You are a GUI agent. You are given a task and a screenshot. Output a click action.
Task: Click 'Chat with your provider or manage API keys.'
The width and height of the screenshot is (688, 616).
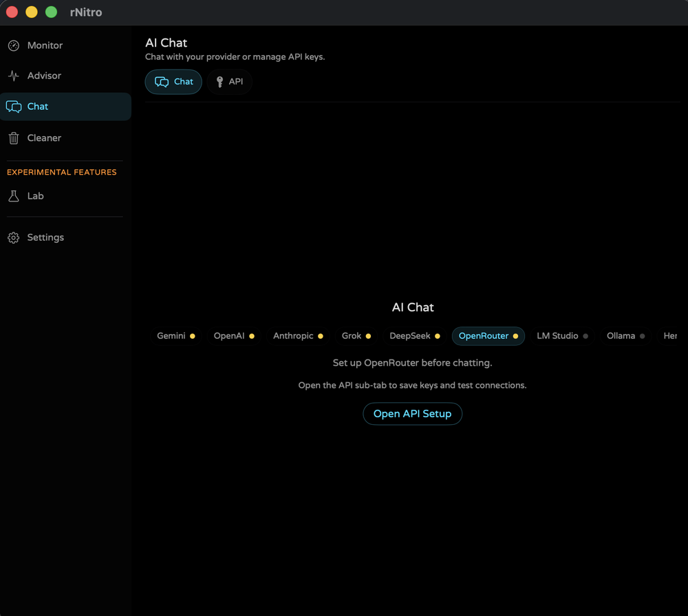pyautogui.click(x=235, y=57)
